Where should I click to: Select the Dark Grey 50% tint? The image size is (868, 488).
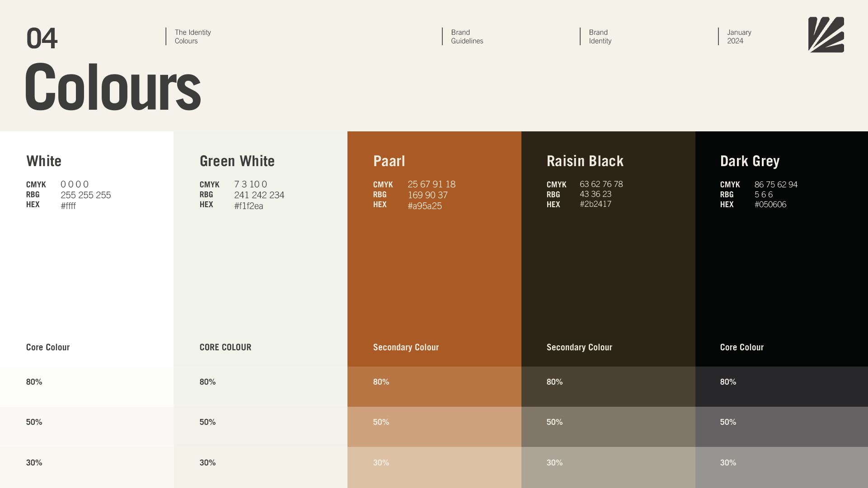[x=781, y=427]
